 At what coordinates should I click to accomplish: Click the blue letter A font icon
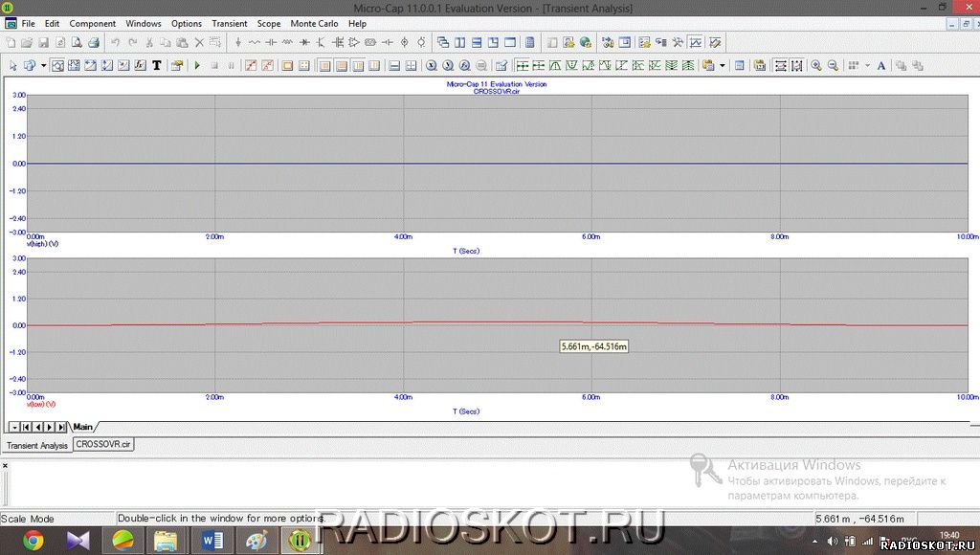[x=881, y=65]
